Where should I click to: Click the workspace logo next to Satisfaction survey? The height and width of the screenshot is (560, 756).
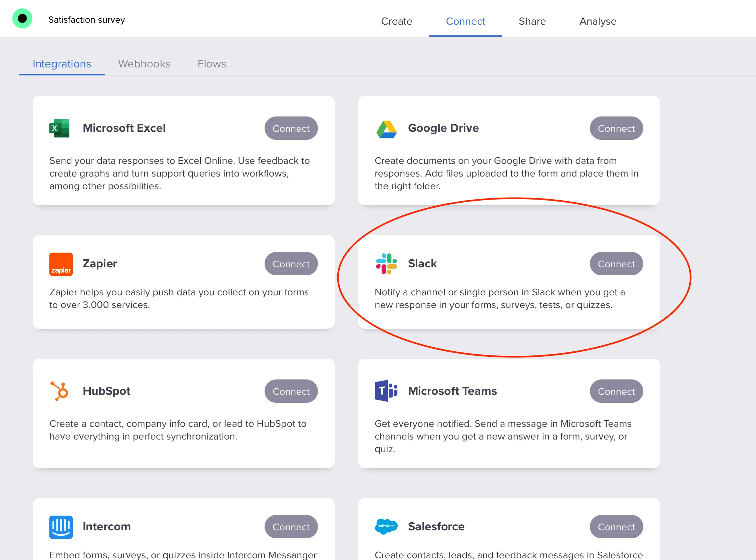(x=22, y=18)
